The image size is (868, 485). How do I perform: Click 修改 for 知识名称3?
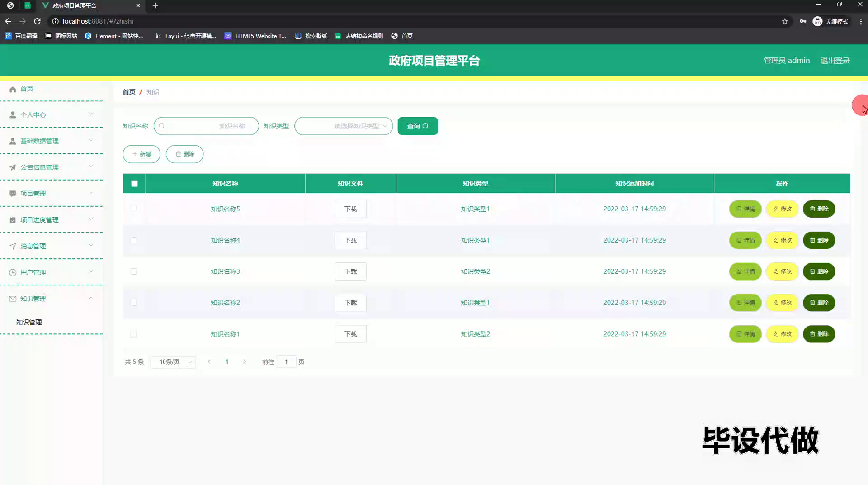coord(782,271)
